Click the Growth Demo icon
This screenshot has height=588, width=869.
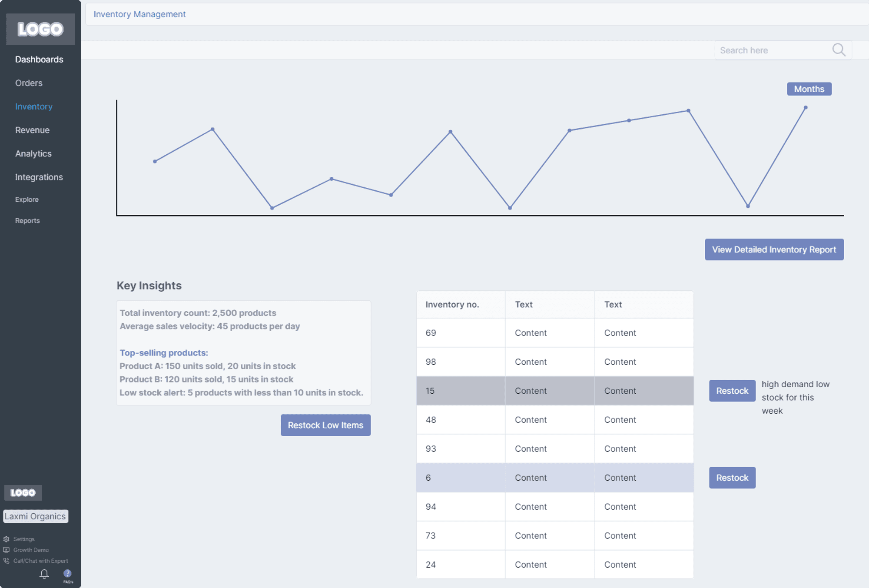tap(7, 550)
